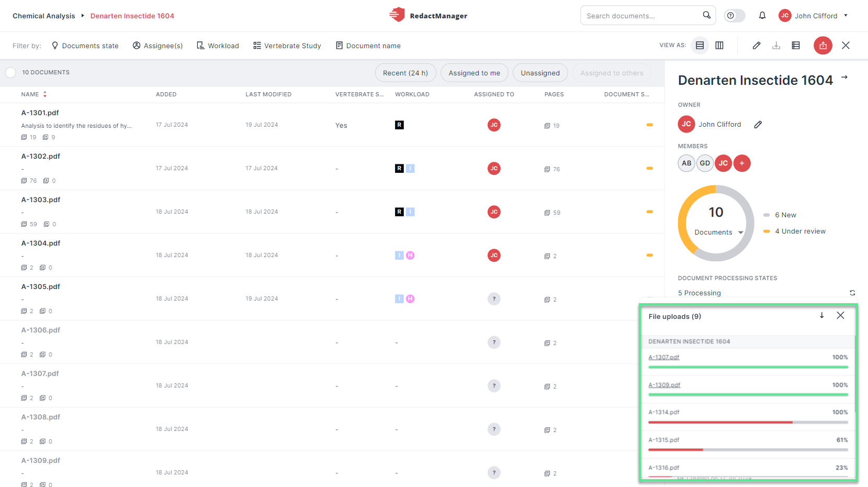Select the A-1306.pdf row name
This screenshot has width=868, height=487.
pos(41,330)
